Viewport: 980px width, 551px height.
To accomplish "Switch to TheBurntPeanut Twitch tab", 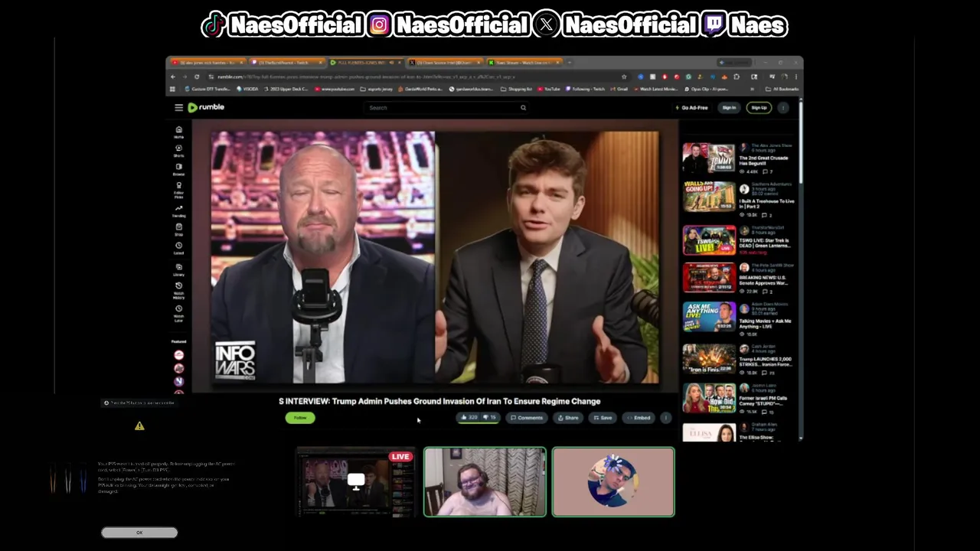I will tap(288, 63).
